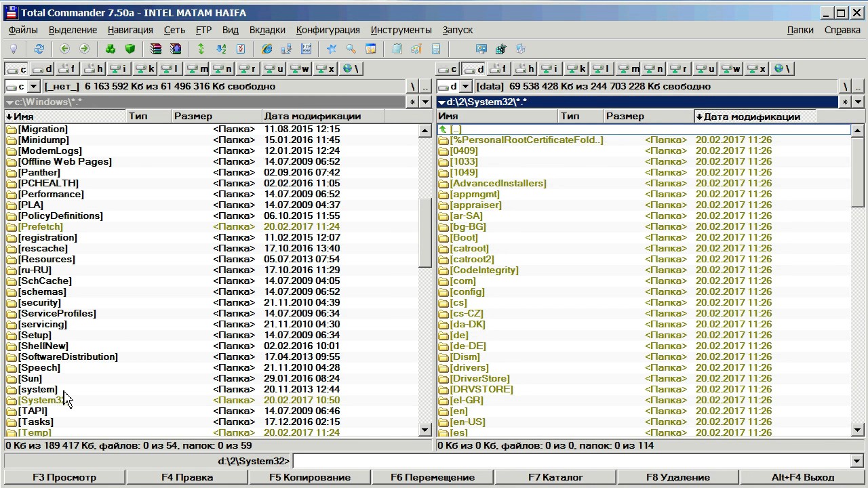Open left panel favorites asterisk button

click(x=412, y=102)
